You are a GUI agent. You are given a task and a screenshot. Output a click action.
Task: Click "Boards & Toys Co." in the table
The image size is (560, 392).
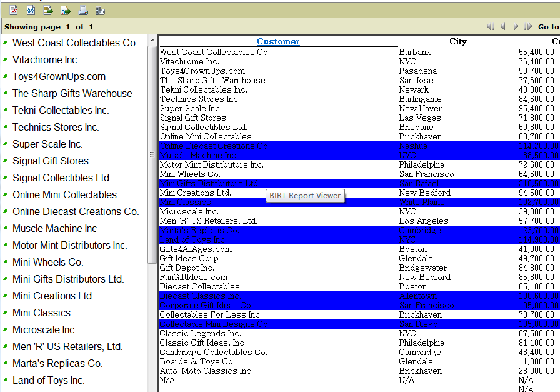(197, 361)
